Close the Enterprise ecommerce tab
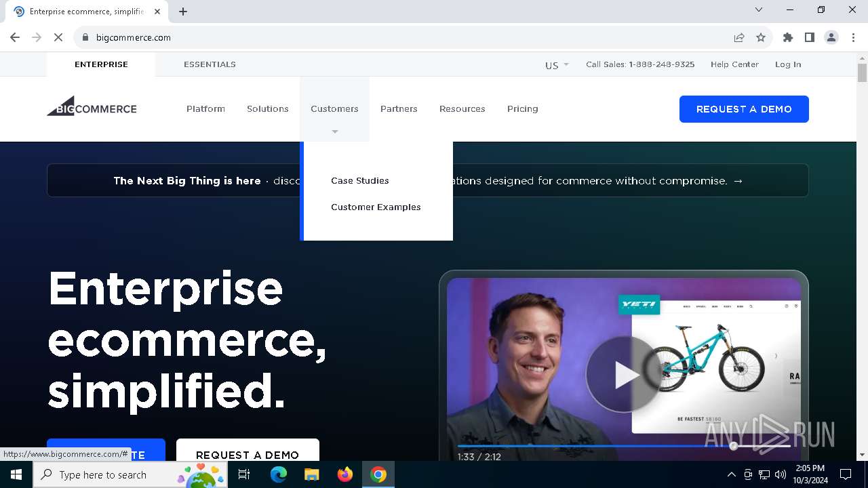The width and height of the screenshot is (868, 488). pos(157,12)
